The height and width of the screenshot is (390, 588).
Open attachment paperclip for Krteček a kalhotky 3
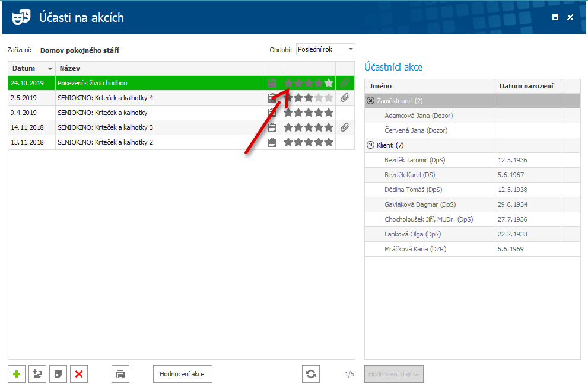[345, 127]
